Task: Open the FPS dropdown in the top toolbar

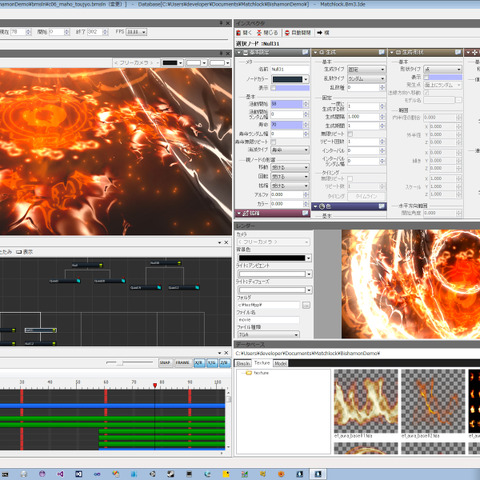Action: (x=136, y=32)
